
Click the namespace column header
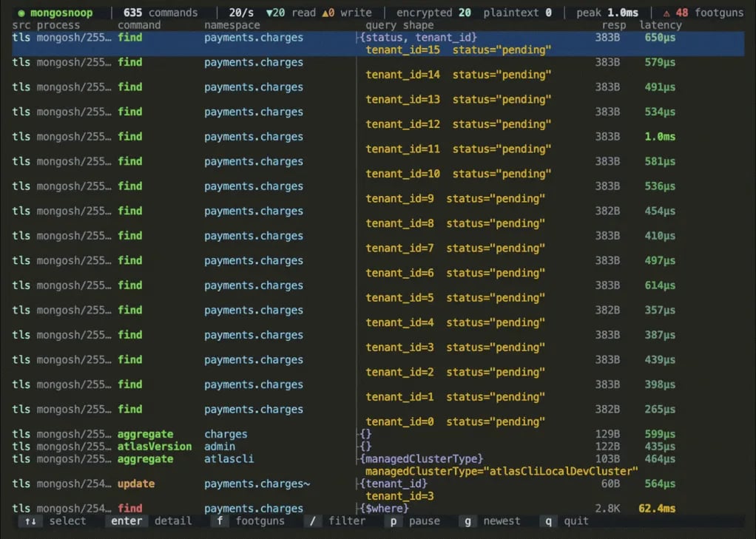coord(232,25)
